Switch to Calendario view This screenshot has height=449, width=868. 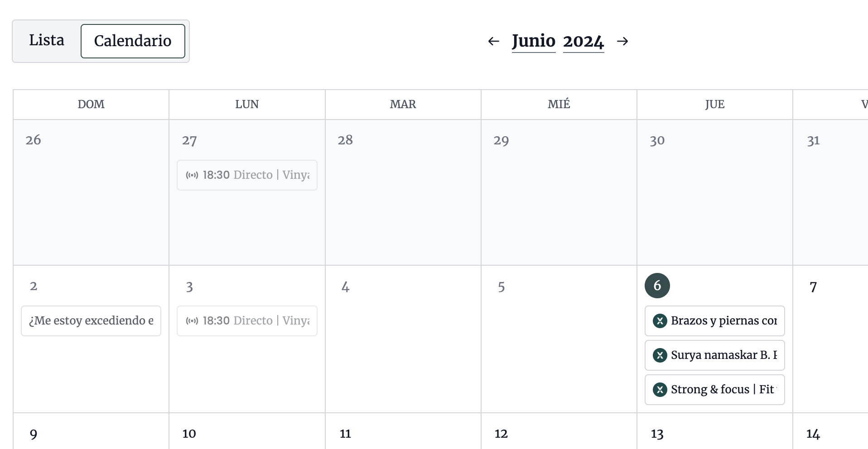pos(133,41)
